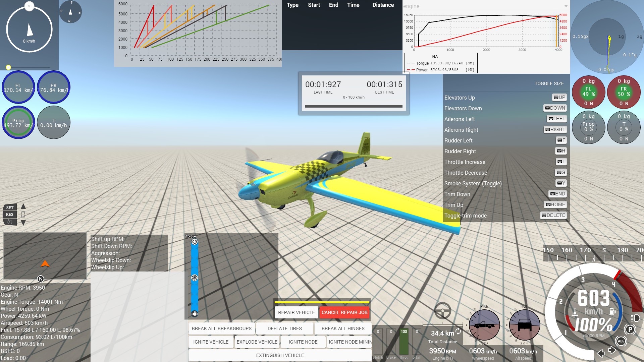This screenshot has height=362, width=644.
Task: Click the steering wheel indicator icon
Action: pos(443,311)
